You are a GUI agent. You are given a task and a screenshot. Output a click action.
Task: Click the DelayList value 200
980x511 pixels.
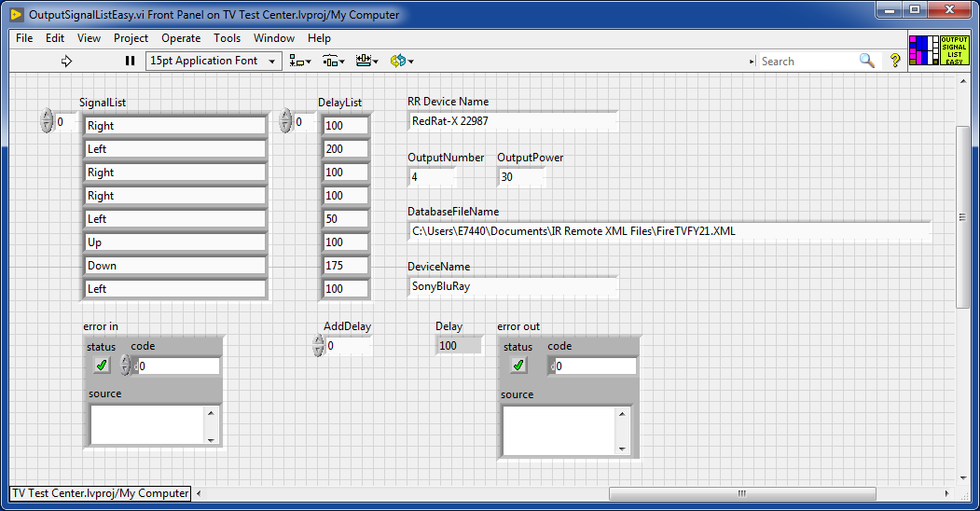click(x=345, y=148)
